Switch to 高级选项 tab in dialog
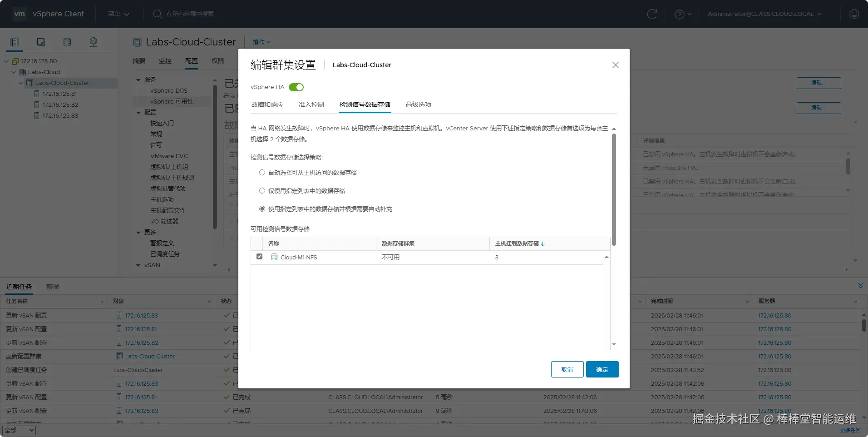This screenshot has height=437, width=868. (419, 104)
